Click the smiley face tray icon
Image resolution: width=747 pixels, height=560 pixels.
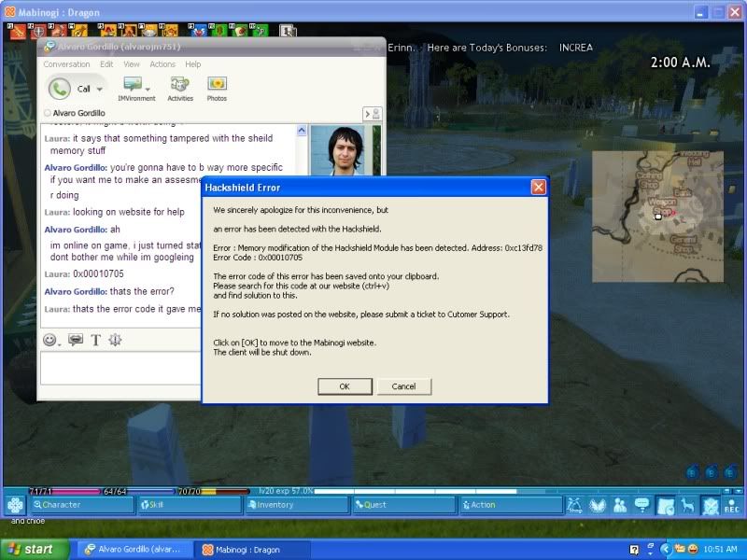point(693,549)
